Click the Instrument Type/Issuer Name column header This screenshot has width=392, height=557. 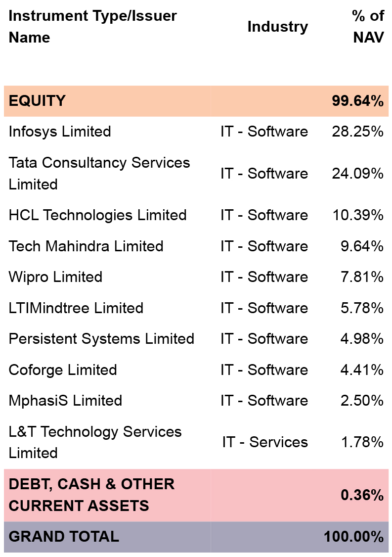pos(92,27)
